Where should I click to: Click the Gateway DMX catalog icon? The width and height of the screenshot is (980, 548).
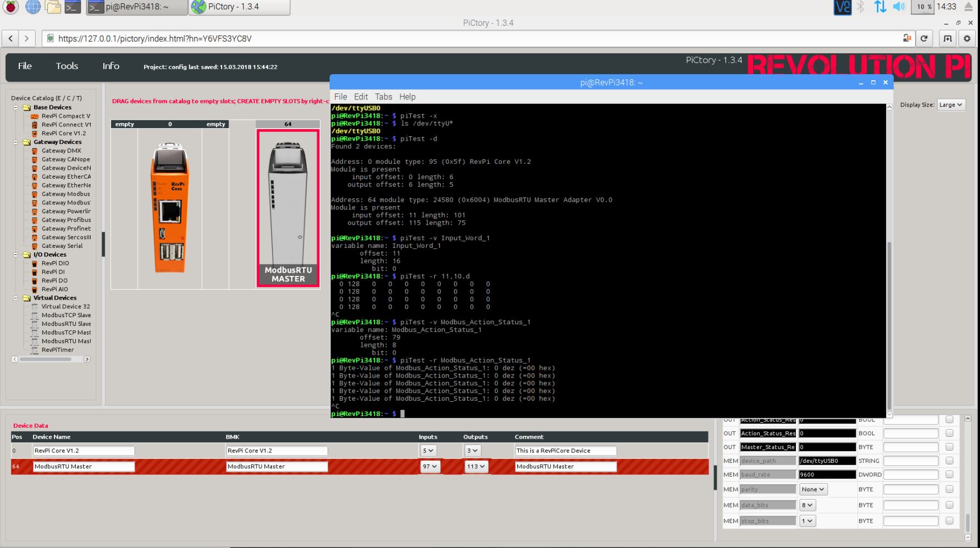pyautogui.click(x=35, y=151)
